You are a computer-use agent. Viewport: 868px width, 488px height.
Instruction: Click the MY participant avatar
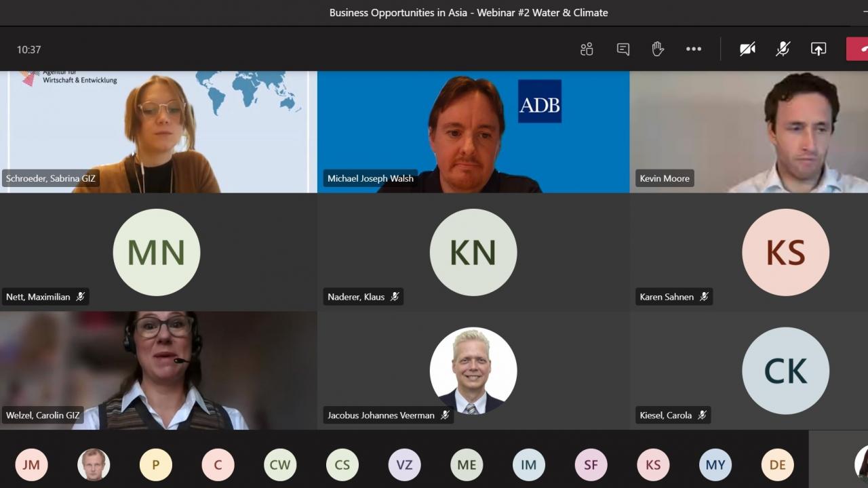(x=715, y=465)
